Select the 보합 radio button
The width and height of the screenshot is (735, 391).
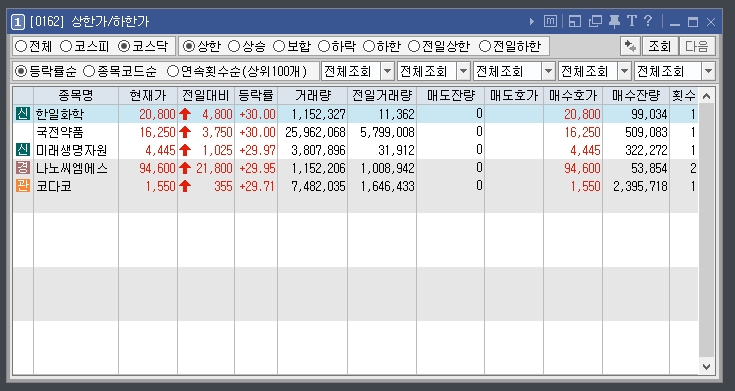279,46
